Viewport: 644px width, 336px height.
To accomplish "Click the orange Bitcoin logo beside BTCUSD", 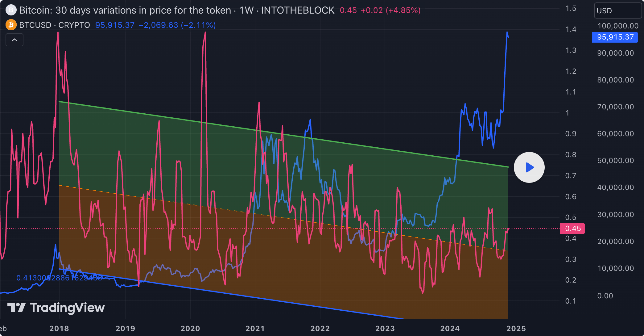I will click(x=11, y=25).
